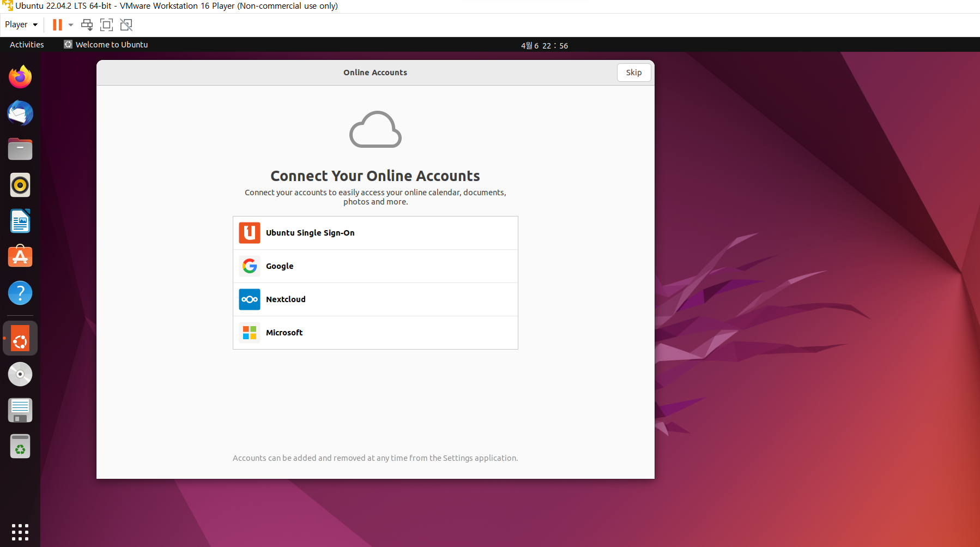The width and height of the screenshot is (980, 547).
Task: Open the Help question mark icon
Action: point(20,293)
